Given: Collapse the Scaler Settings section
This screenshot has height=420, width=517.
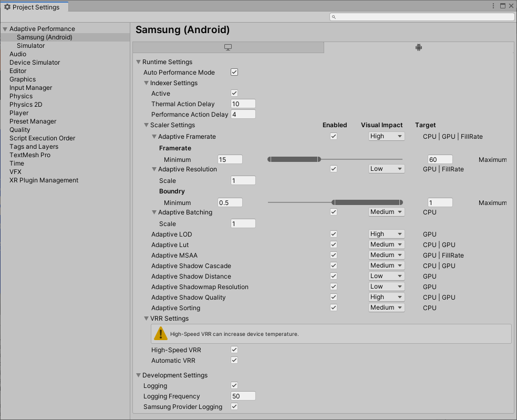Looking at the screenshot, I should pos(146,125).
